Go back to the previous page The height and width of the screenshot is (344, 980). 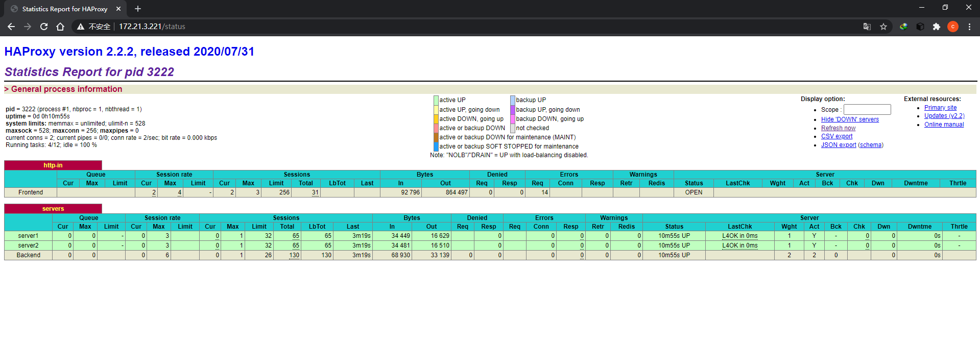click(11, 27)
